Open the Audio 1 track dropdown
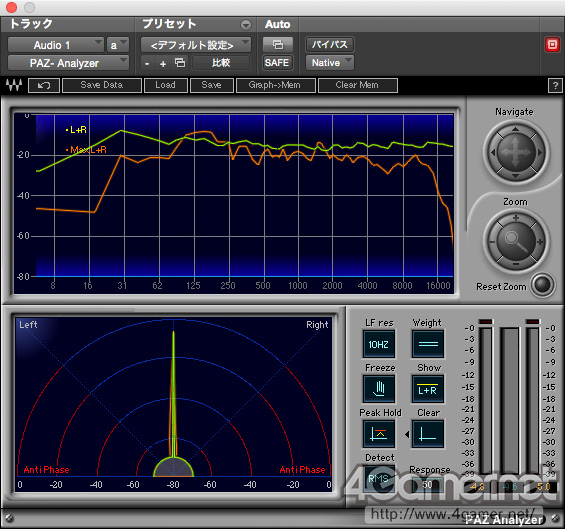565x529 pixels. pyautogui.click(x=56, y=45)
